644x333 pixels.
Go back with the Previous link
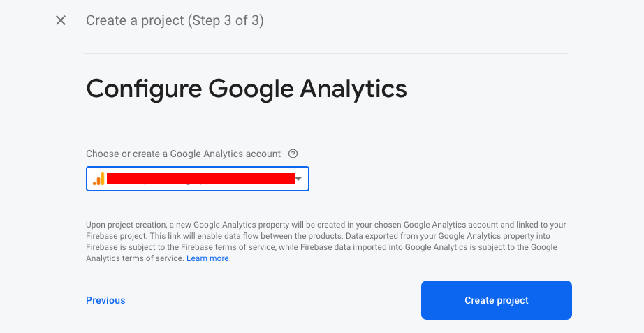[x=105, y=300]
